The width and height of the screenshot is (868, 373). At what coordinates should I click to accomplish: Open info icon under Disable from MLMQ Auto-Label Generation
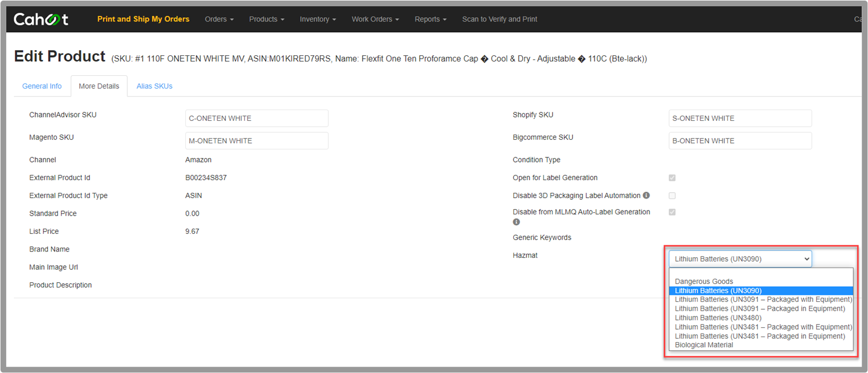coord(516,222)
